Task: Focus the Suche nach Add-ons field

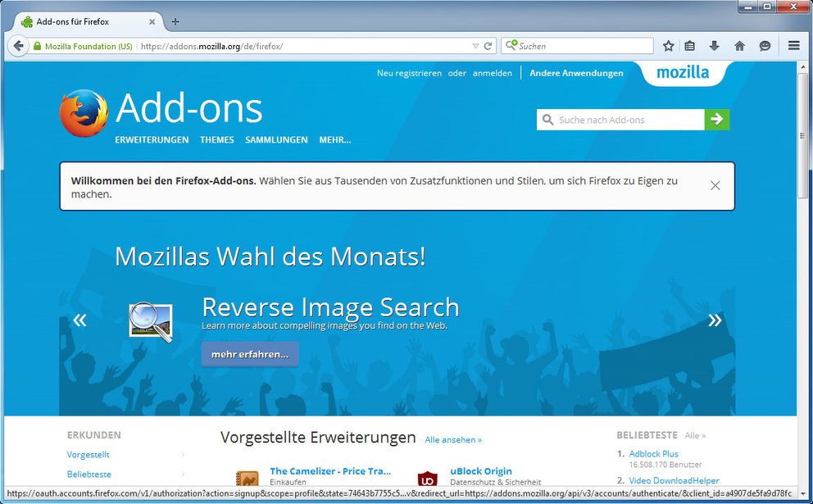Action: point(620,120)
